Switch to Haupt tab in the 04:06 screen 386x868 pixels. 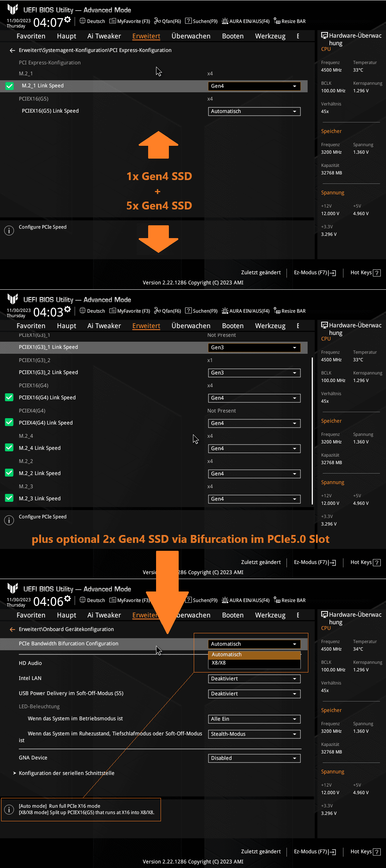(66, 615)
